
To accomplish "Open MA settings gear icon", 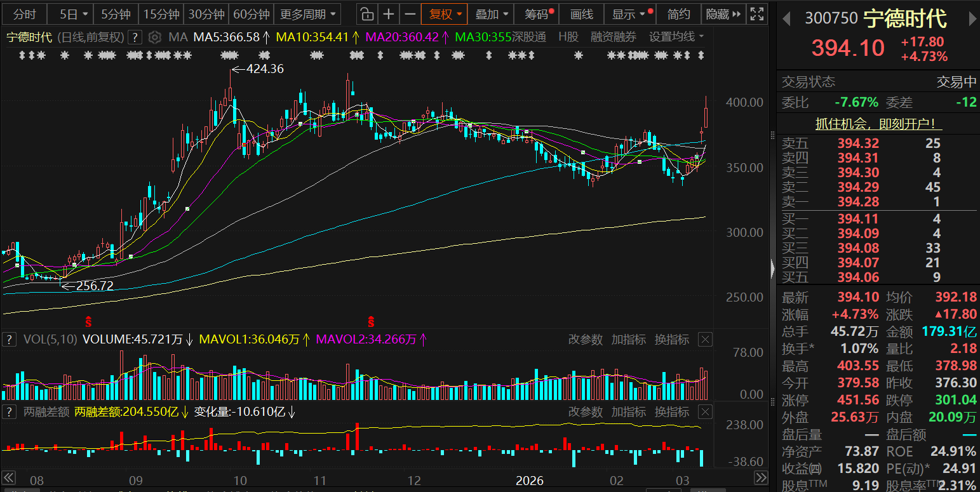I will pos(154,37).
